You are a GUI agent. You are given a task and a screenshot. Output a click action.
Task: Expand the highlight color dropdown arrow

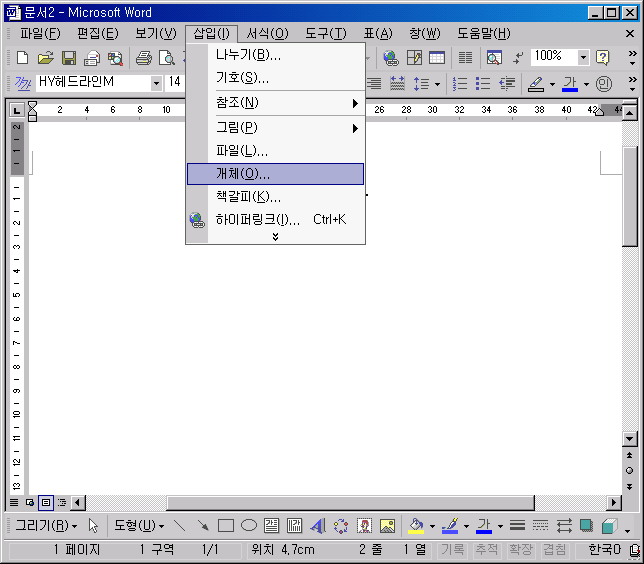(x=552, y=84)
